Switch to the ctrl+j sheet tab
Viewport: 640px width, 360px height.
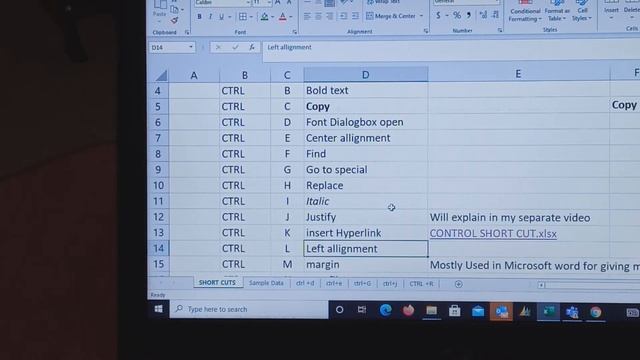pos(390,284)
